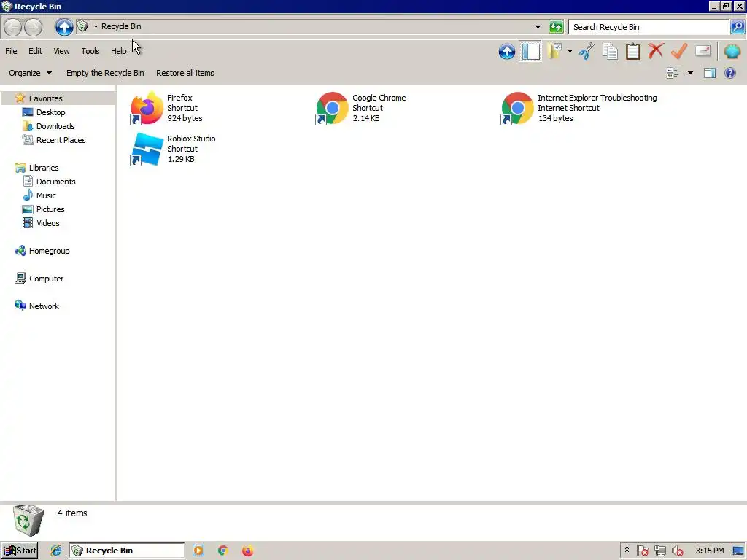Viewport: 747px width, 560px height.
Task: Select the Internet Explorer Troubleshooting shortcut
Action: [579, 108]
